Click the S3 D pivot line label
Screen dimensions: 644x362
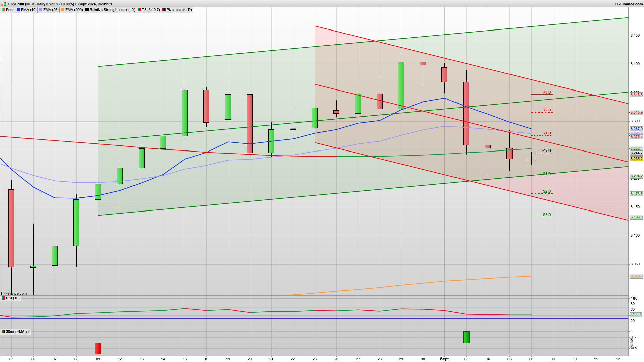tap(547, 215)
